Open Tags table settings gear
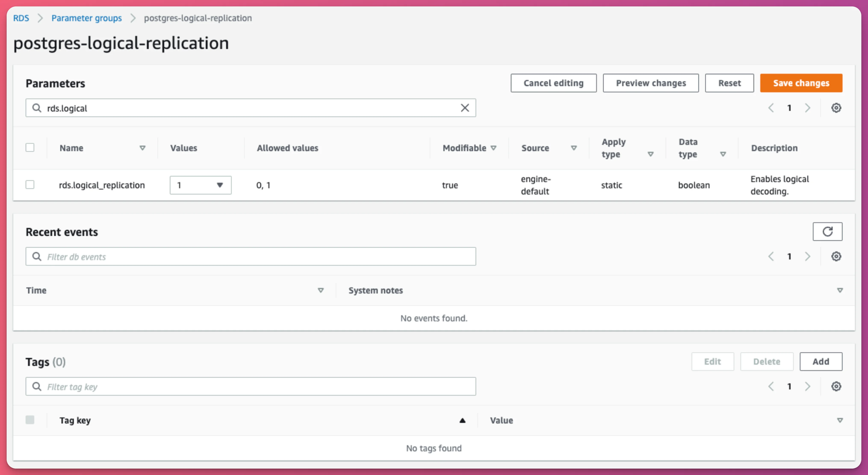The image size is (868, 475). point(836,386)
